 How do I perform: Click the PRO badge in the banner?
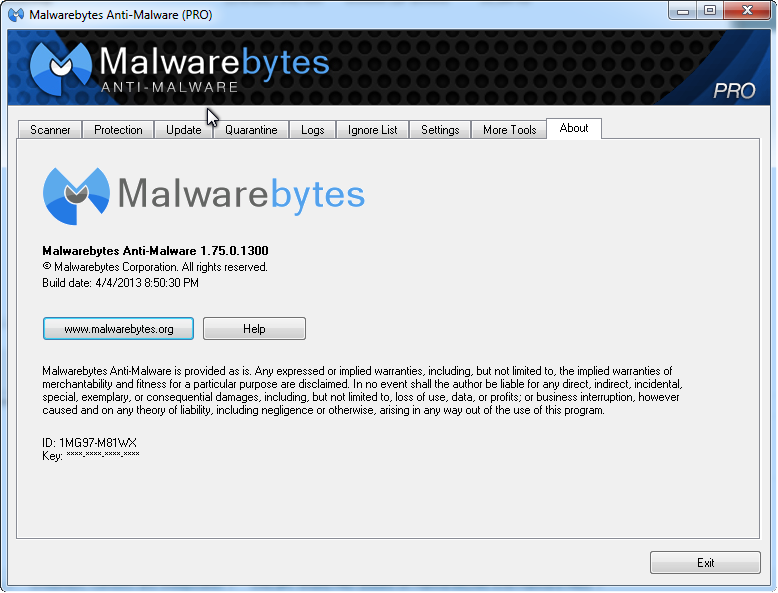click(734, 90)
